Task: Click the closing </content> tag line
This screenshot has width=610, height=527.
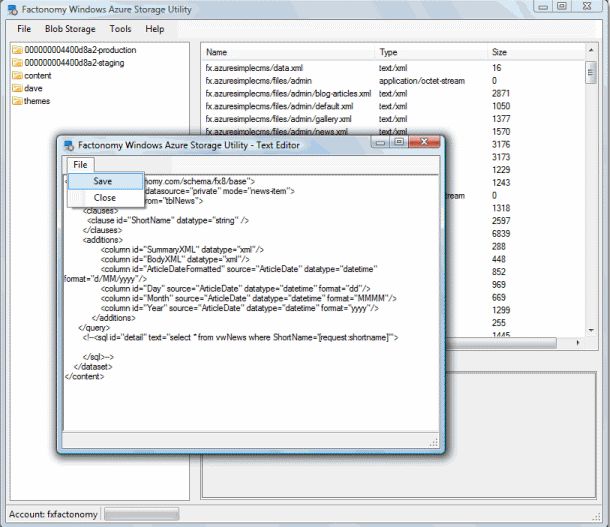Action: 84,376
